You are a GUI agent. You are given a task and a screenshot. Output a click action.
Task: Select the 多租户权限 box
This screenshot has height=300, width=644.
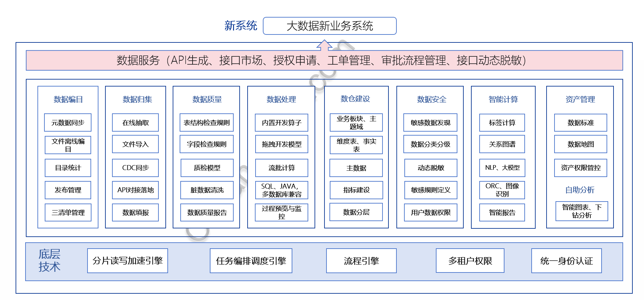pos(470,261)
